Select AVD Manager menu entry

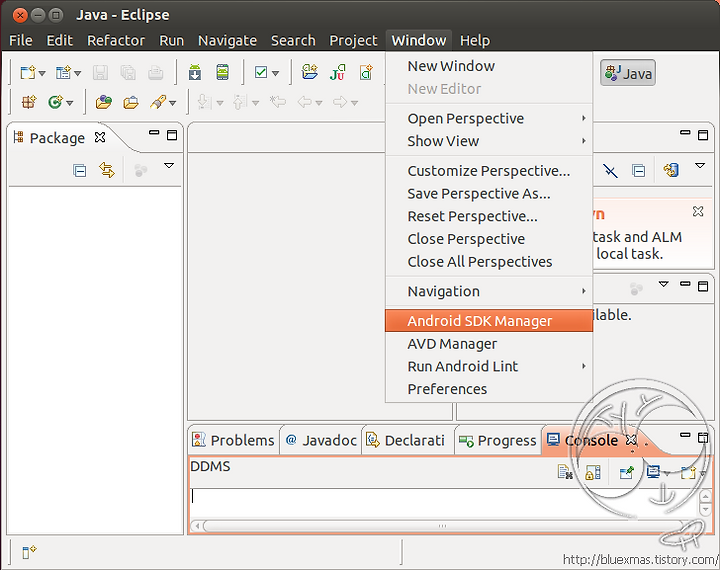489,344
